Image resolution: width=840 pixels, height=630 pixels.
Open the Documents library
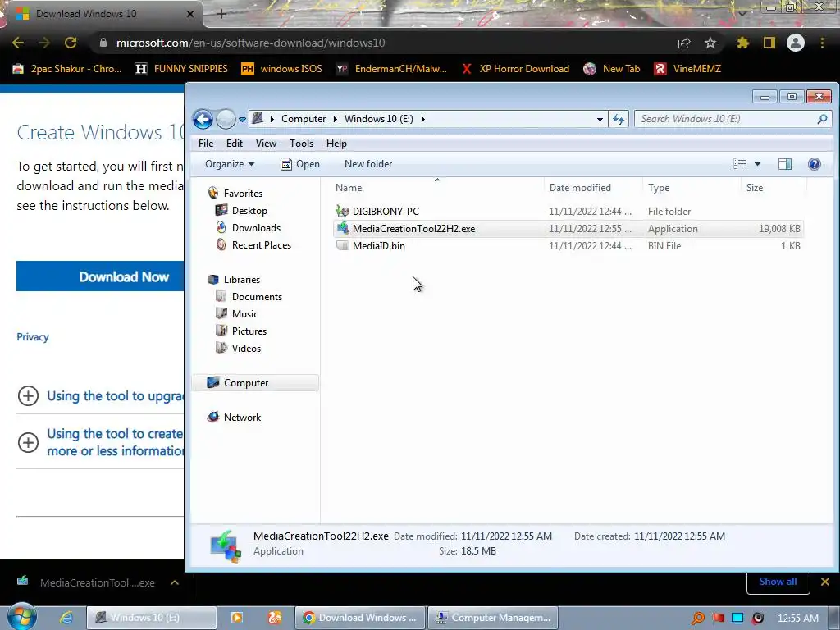[257, 297]
